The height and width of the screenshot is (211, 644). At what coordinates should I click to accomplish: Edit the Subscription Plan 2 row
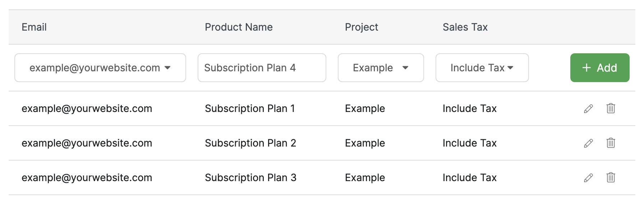click(x=588, y=143)
